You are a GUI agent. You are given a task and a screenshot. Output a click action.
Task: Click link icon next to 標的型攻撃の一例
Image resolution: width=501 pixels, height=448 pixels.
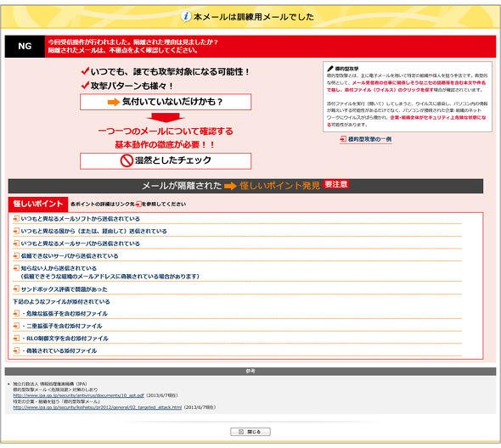[x=343, y=139]
